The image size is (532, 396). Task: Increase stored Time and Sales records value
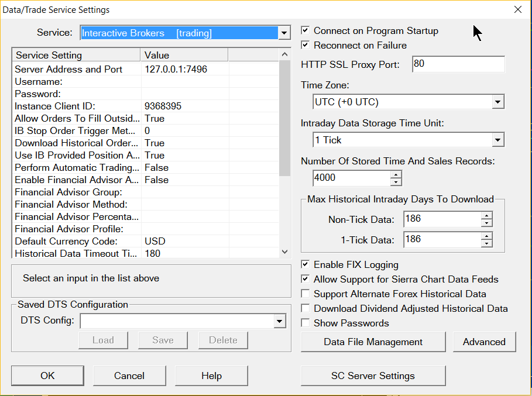point(396,175)
